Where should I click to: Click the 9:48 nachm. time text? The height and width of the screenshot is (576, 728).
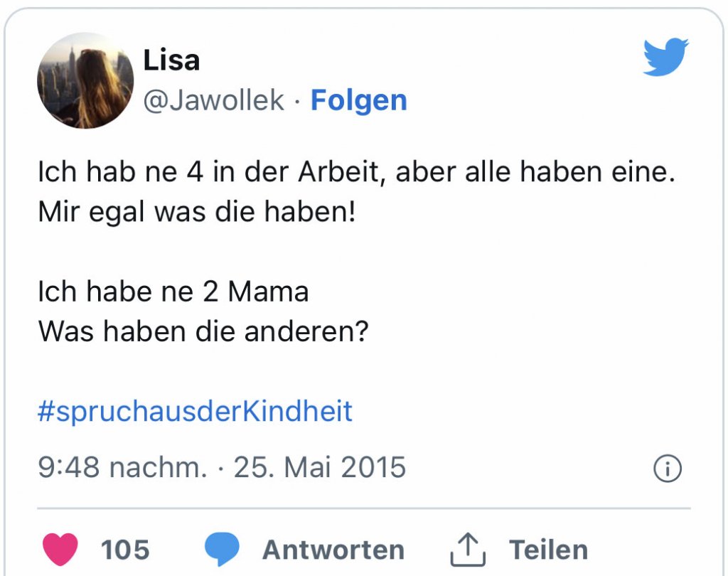122,468
